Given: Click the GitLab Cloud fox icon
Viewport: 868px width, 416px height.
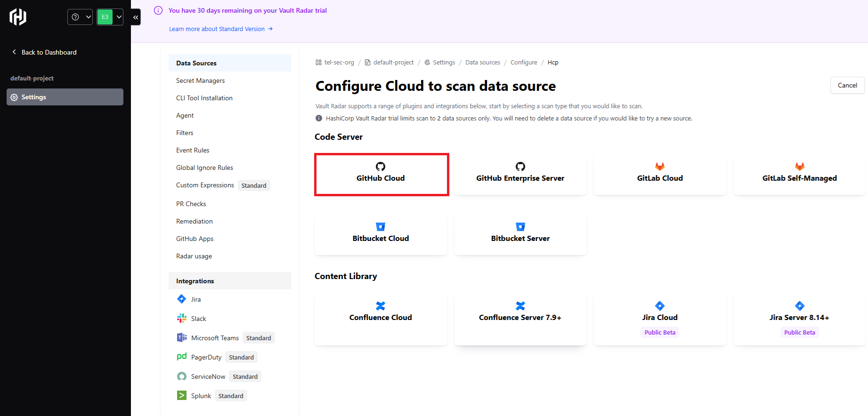Looking at the screenshot, I should point(660,166).
